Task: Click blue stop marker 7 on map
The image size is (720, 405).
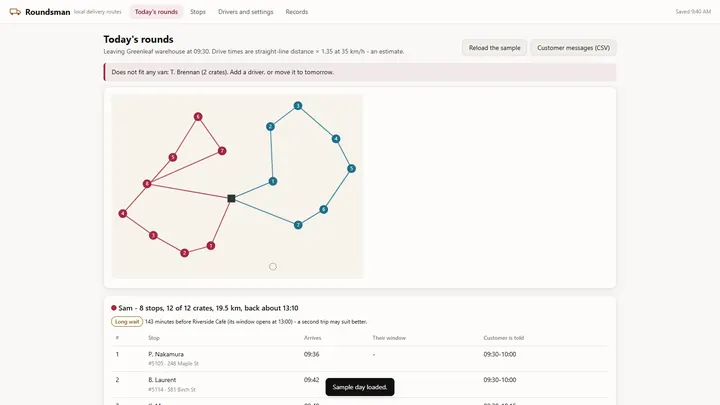Action: (x=298, y=225)
